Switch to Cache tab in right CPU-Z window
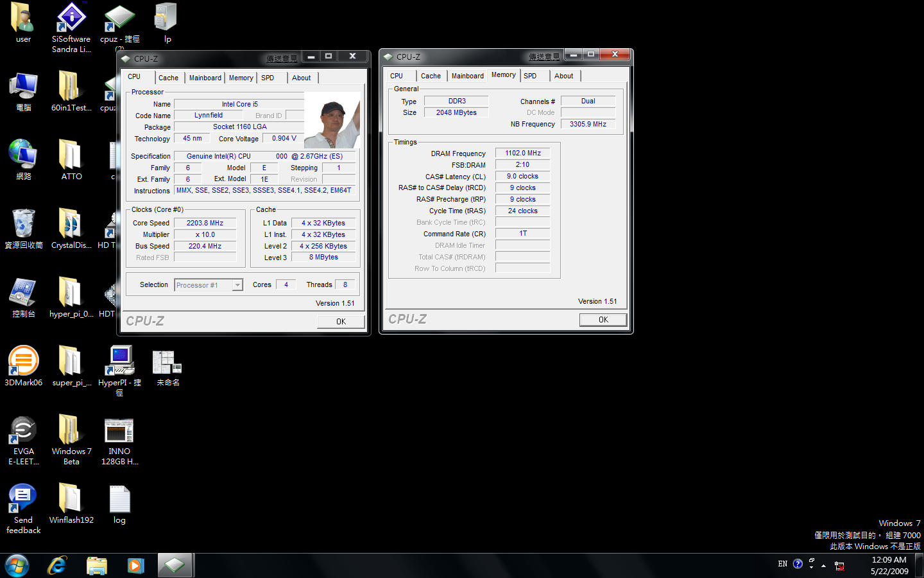 tap(431, 76)
